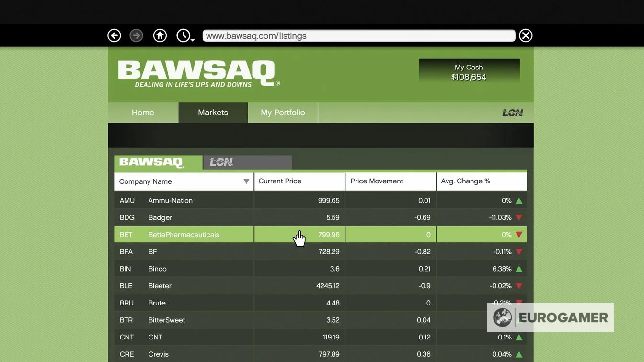The width and height of the screenshot is (644, 362).
Task: Close the browser with the X icon
Action: pos(526,35)
